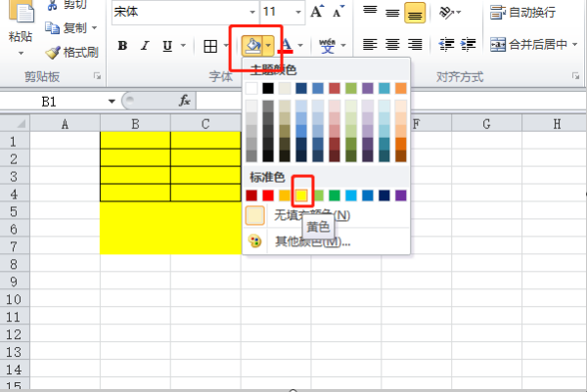The image size is (587, 392).
Task: Pick the purple standard color swatch
Action: (400, 196)
